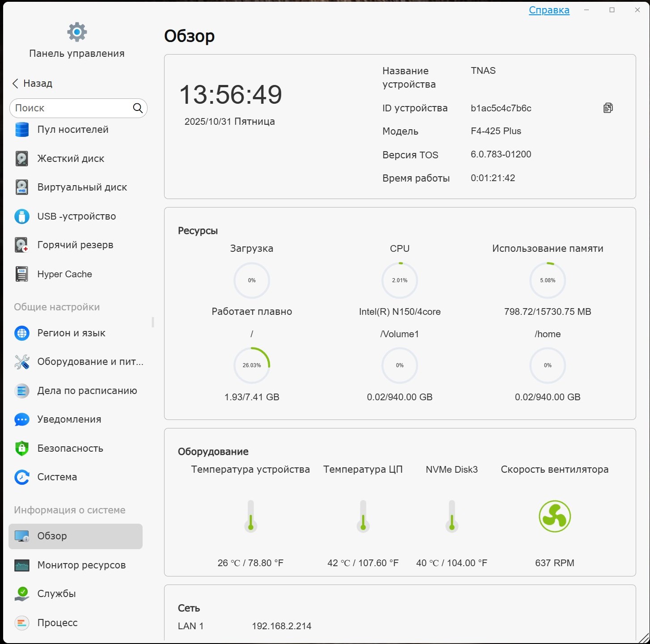Click the tools icon for Оборудование и питание
This screenshot has height=644, width=650.
point(22,362)
